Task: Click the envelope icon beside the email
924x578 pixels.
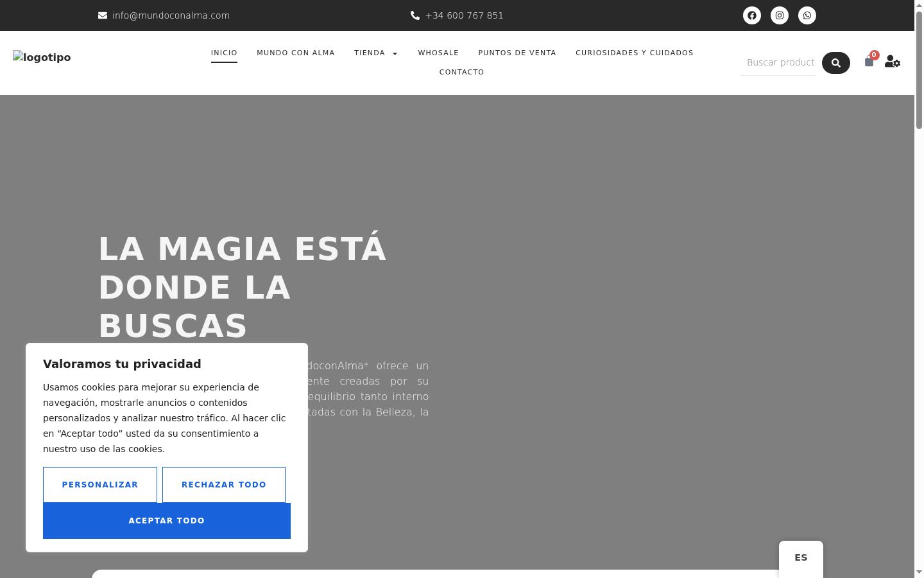Action: 103,15
